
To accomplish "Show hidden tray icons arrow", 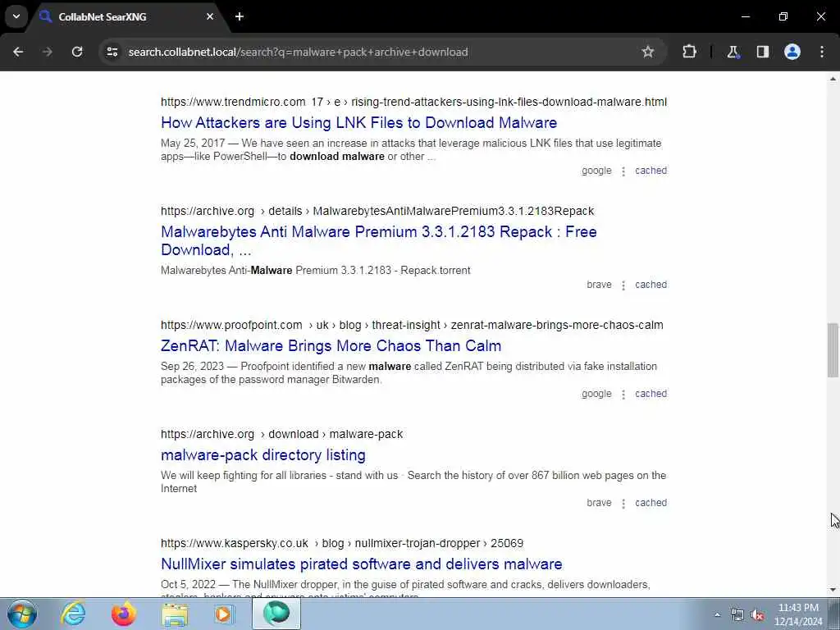I will click(717, 614).
